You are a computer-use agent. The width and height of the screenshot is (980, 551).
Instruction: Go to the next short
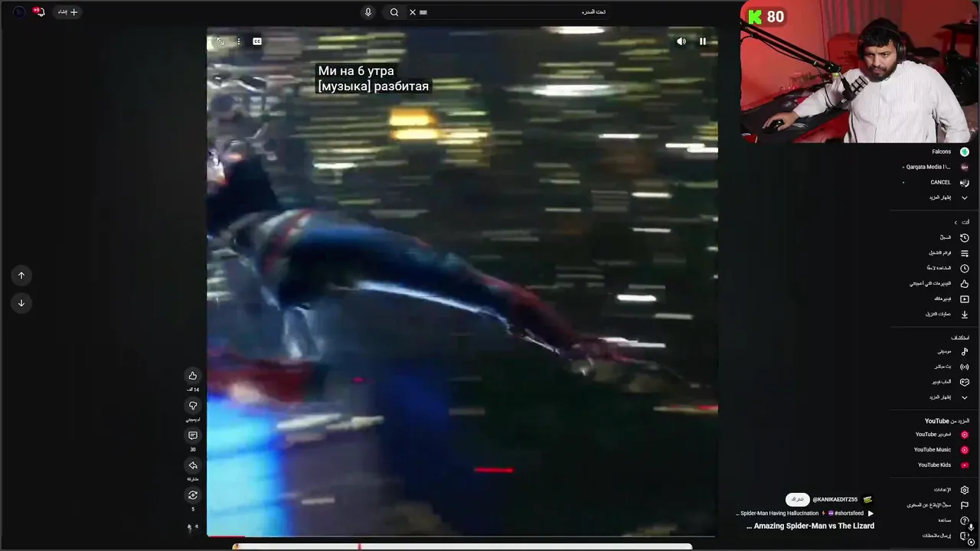(21, 303)
